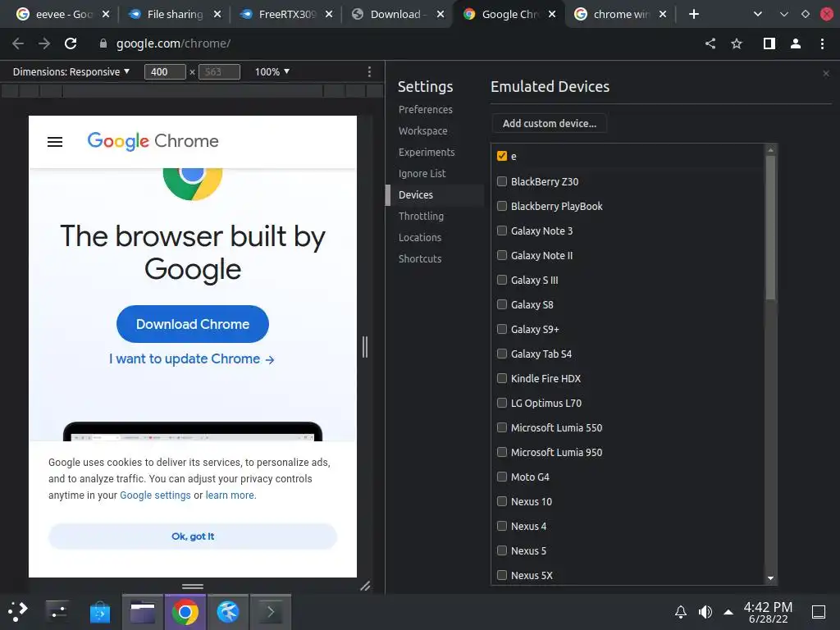This screenshot has height=630, width=840.
Task: Switch to Chrome via taskbar icon
Action: click(185, 612)
